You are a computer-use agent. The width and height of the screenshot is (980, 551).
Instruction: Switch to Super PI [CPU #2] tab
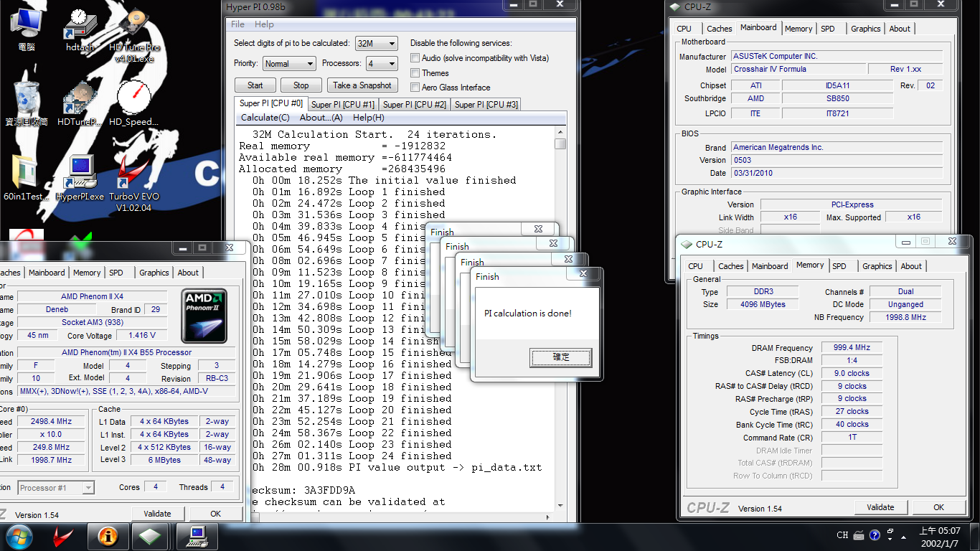pos(415,105)
